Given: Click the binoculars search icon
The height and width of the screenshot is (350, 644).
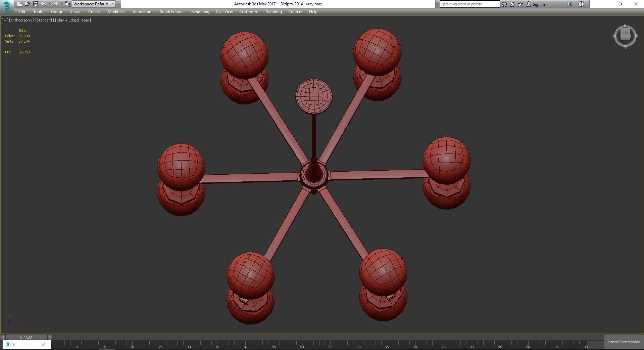Looking at the screenshot, I should pyautogui.click(x=504, y=4).
